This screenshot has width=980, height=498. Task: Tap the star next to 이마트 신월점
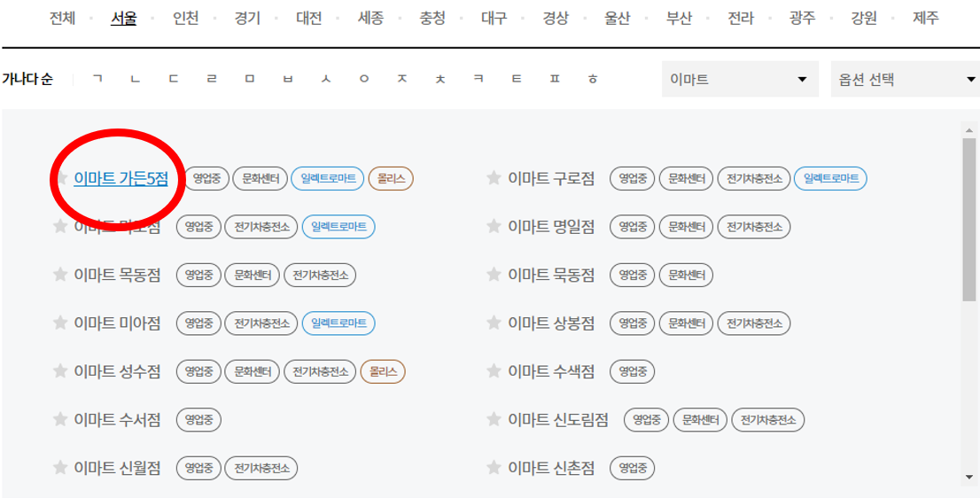(x=60, y=467)
